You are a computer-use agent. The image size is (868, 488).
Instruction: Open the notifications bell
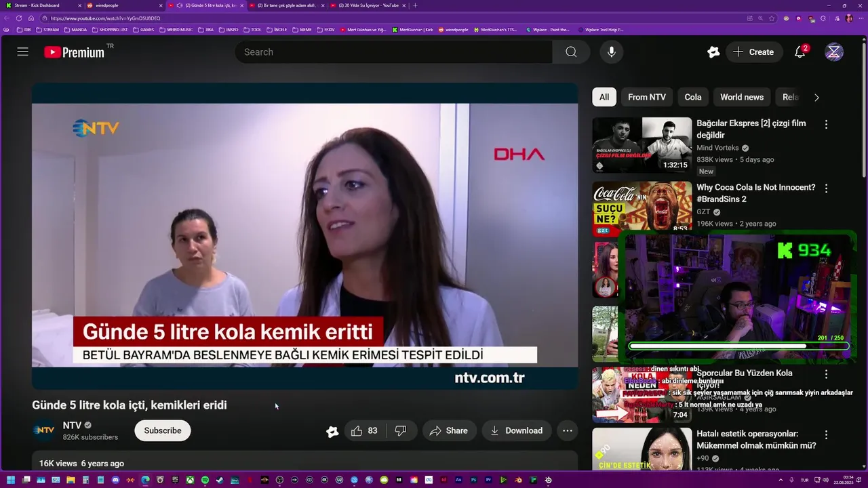(x=800, y=52)
